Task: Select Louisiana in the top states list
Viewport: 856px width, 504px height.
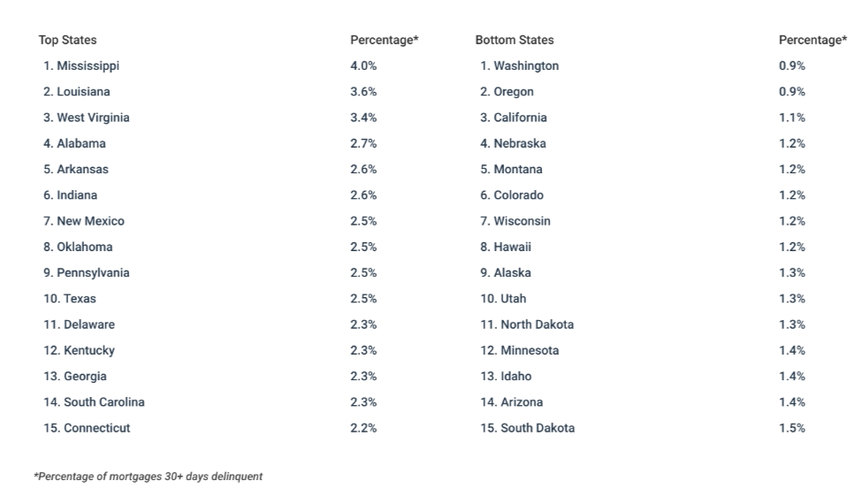Action: point(76,91)
